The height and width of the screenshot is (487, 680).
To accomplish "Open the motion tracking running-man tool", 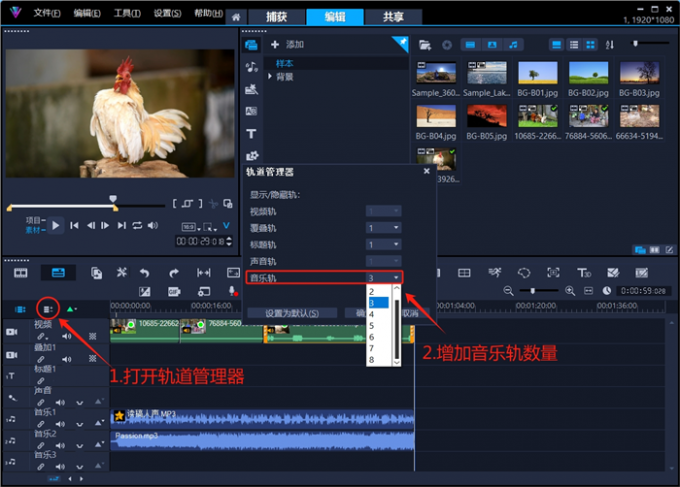I will click(x=494, y=272).
